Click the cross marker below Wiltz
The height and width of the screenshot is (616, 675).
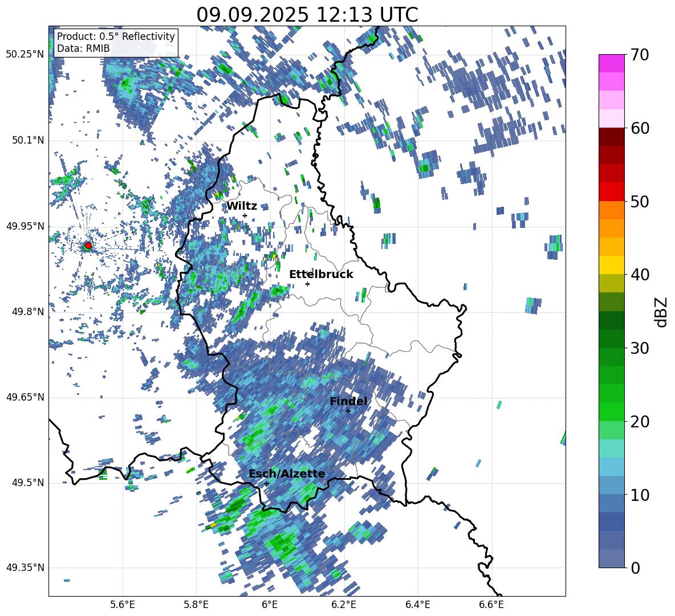(245, 215)
